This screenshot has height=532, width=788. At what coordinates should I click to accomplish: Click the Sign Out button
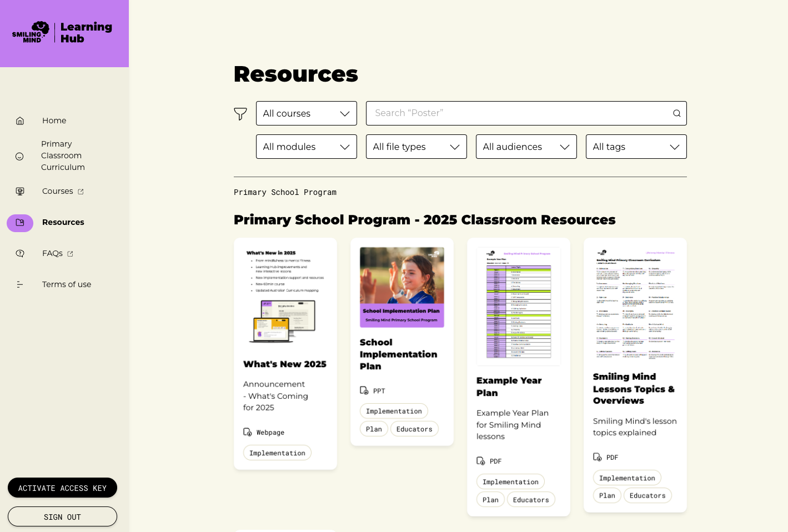[62, 516]
